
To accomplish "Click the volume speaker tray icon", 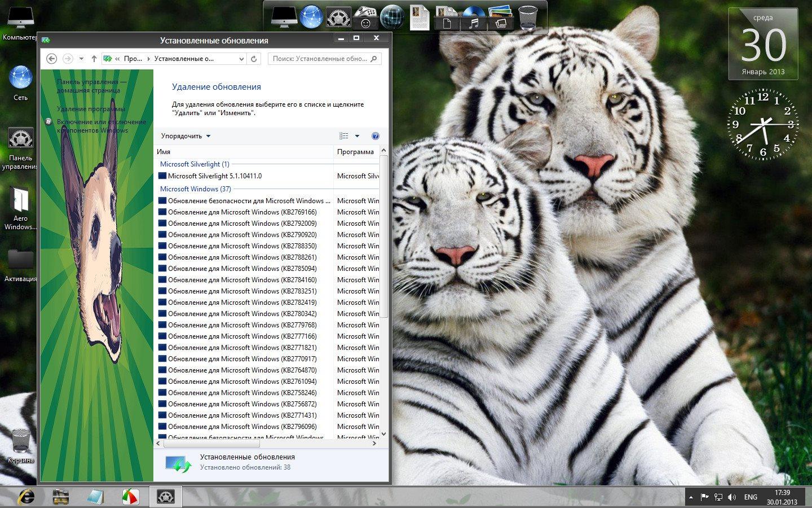I will (x=732, y=497).
